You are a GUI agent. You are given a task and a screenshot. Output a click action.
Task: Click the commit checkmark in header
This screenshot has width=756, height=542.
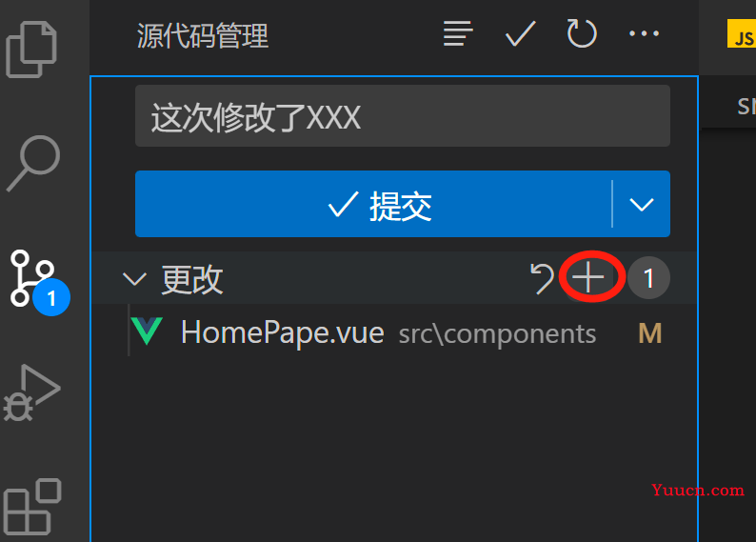(x=520, y=33)
